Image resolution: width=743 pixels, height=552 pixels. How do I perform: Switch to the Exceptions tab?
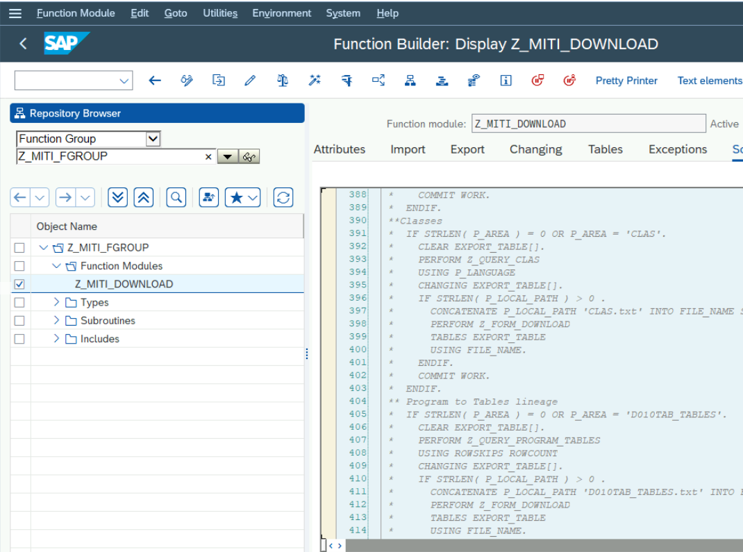678,149
